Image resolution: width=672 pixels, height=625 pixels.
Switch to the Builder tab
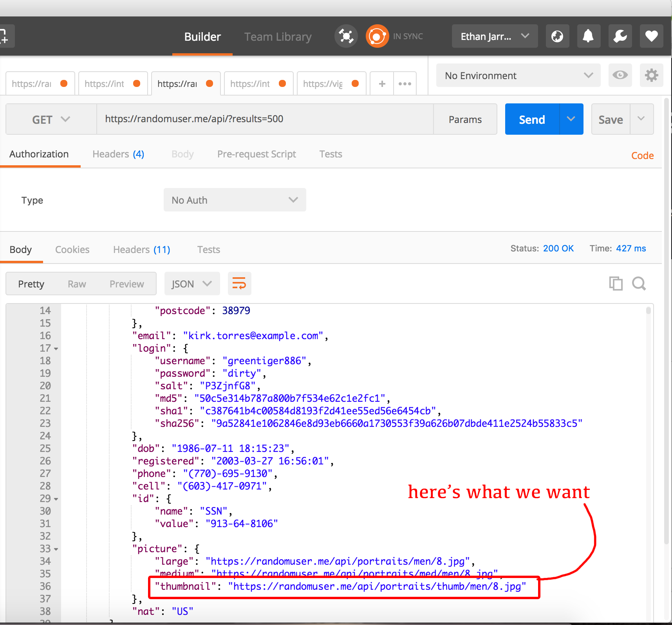tap(202, 36)
